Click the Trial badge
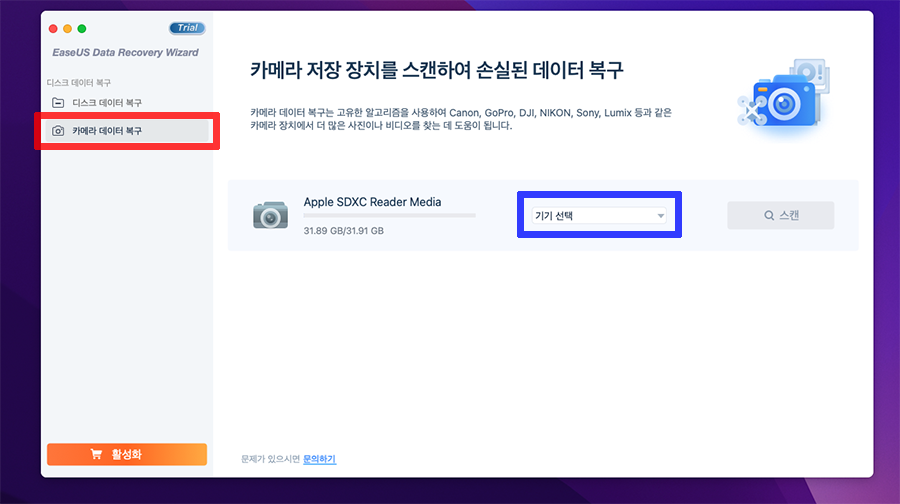The height and width of the screenshot is (504, 900). [x=187, y=28]
